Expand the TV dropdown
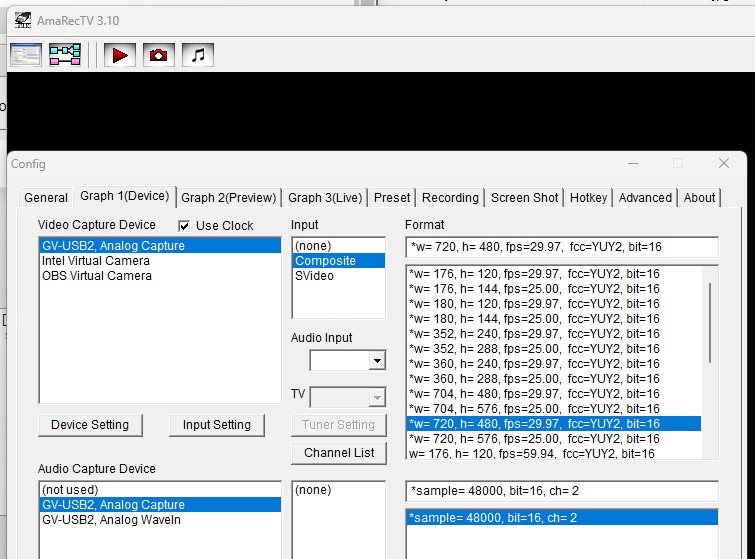 pyautogui.click(x=378, y=398)
